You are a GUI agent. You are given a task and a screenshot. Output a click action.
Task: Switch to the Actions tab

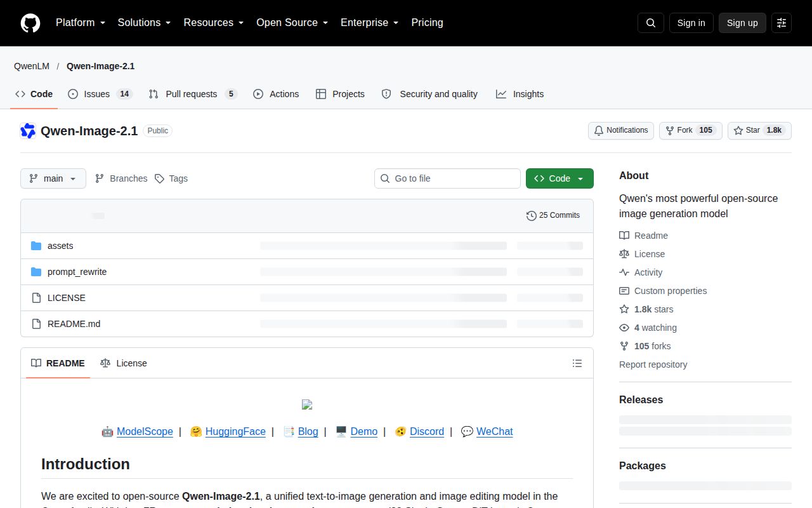click(276, 94)
